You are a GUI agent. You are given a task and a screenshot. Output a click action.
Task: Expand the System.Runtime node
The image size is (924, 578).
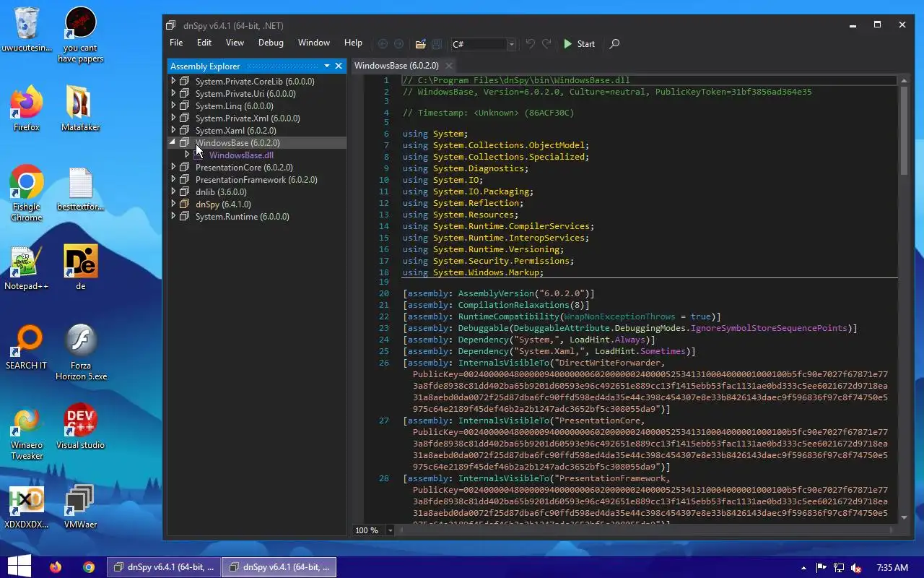[173, 216]
